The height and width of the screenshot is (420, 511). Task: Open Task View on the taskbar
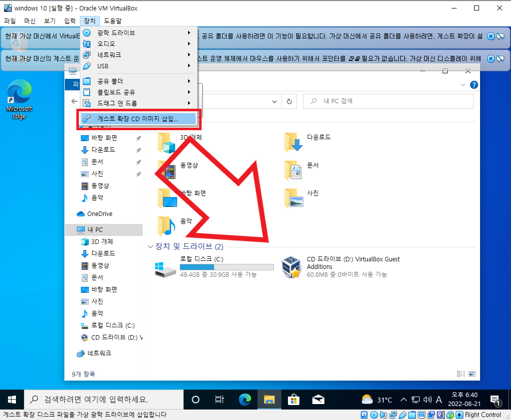coord(220,400)
